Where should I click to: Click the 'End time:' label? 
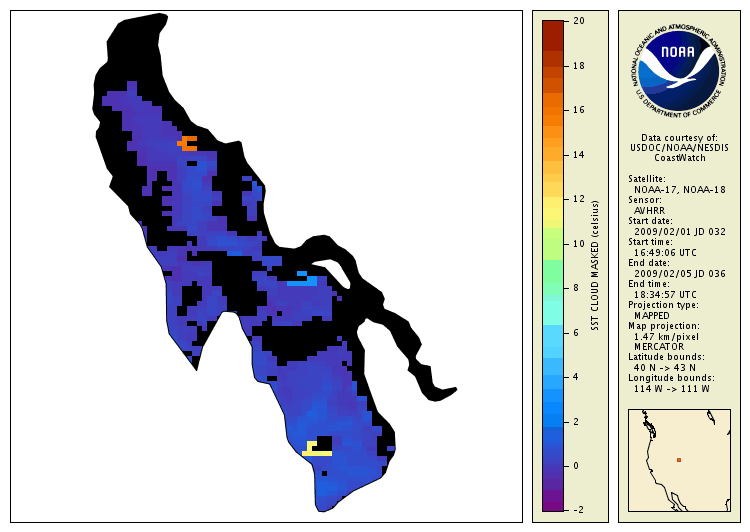(x=649, y=284)
